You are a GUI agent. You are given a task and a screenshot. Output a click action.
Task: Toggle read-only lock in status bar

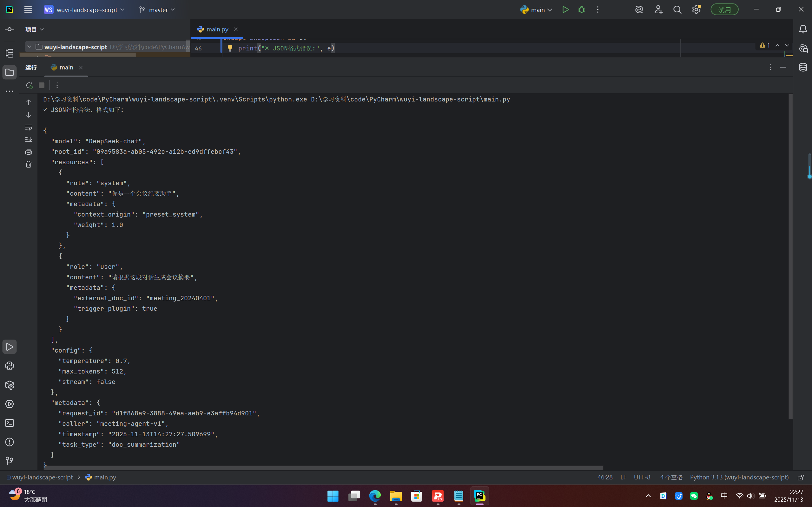pyautogui.click(x=801, y=478)
